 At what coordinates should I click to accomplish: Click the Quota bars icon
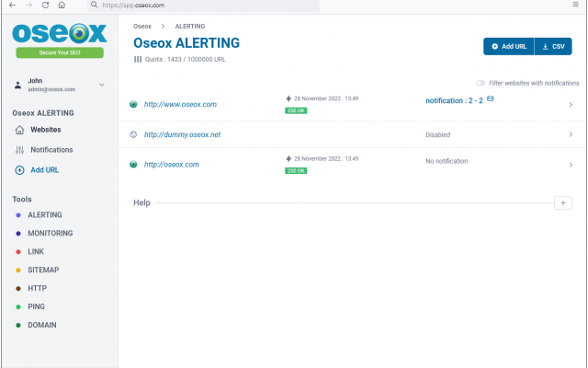point(138,59)
